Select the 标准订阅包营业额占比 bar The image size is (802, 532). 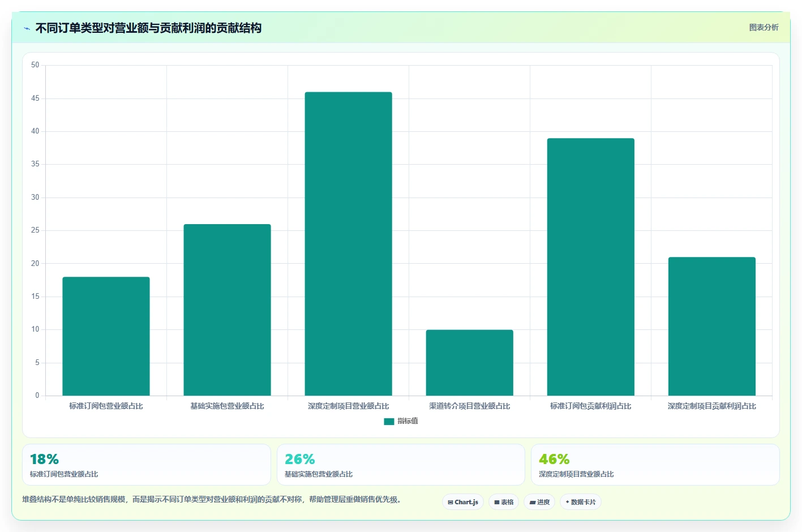(x=106, y=336)
